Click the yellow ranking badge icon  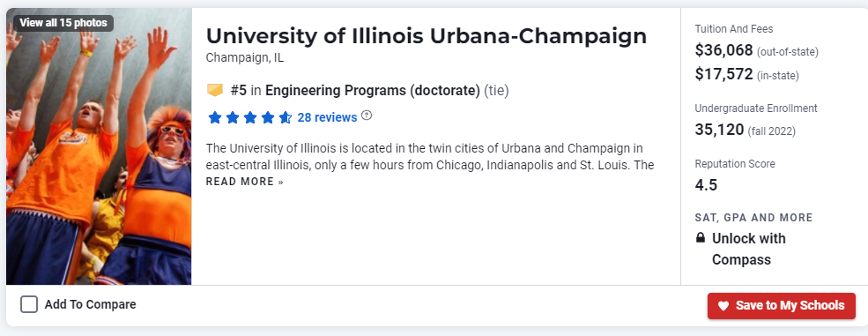click(214, 90)
